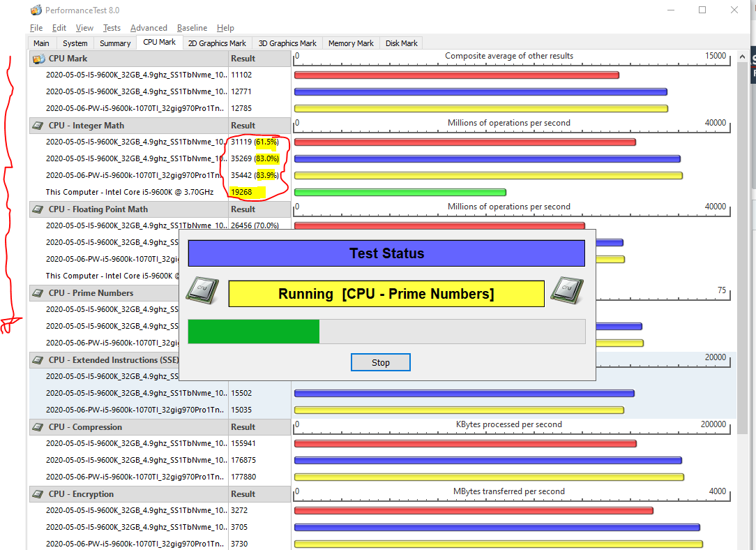Switch to the Main tab
The width and height of the screenshot is (756, 550).
[41, 43]
